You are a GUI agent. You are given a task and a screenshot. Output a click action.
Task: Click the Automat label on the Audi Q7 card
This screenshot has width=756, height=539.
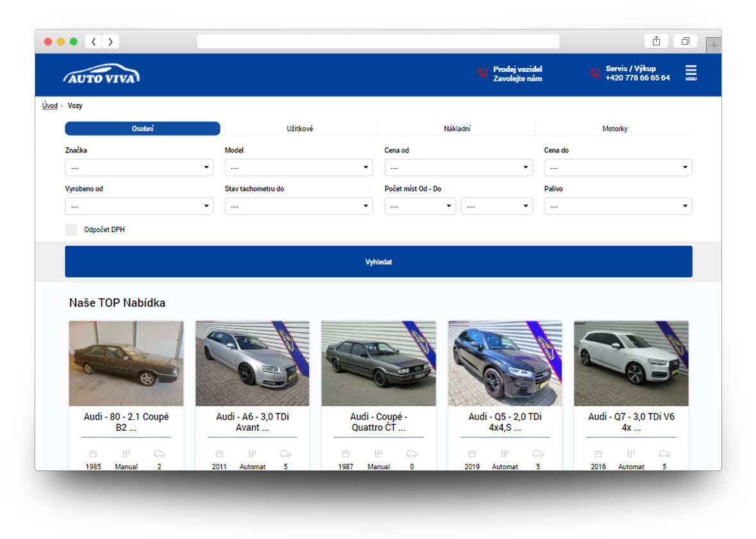(631, 467)
